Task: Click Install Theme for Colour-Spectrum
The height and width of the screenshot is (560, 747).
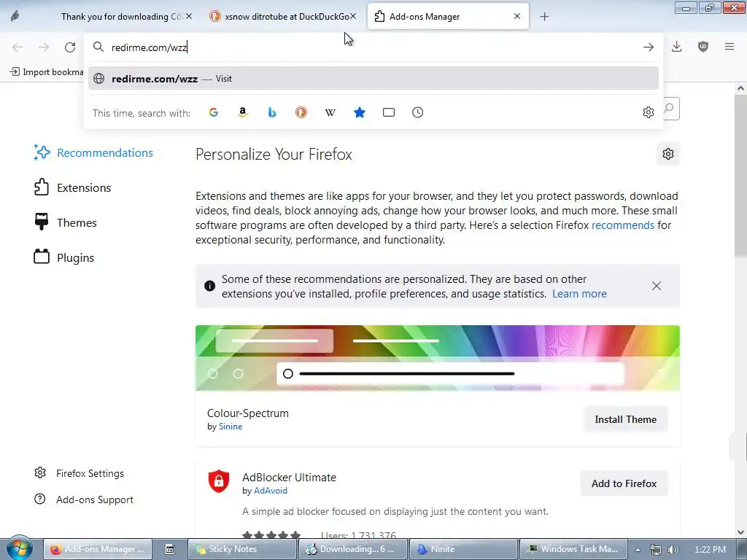Action: (625, 419)
